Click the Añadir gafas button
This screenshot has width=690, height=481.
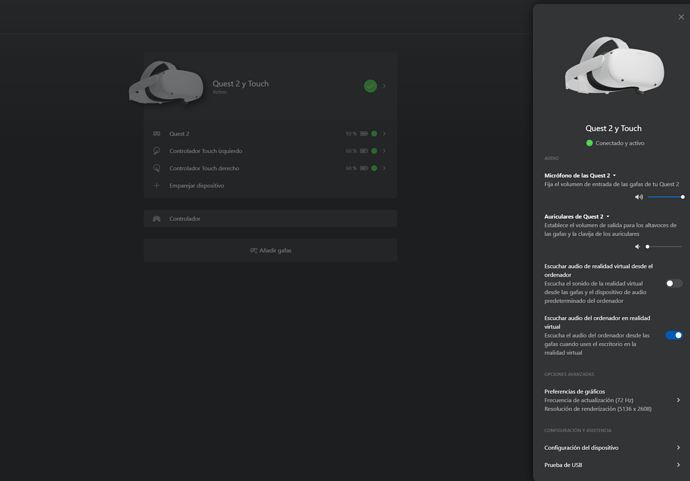pyautogui.click(x=270, y=250)
